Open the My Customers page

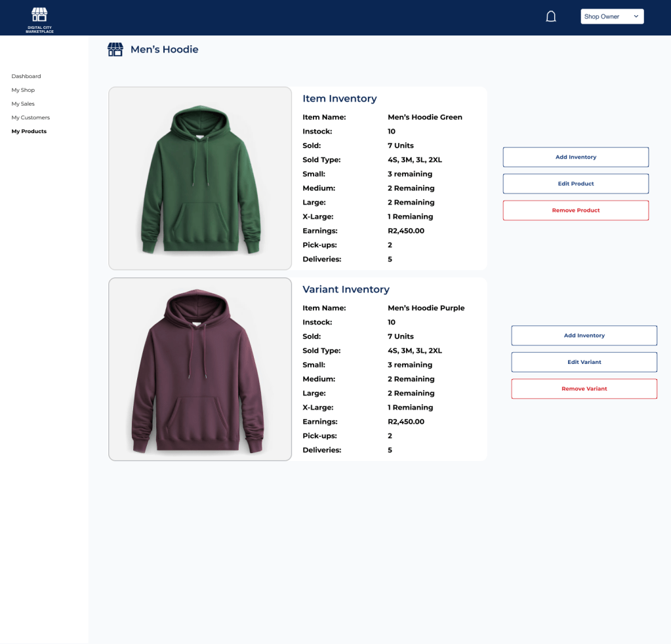[31, 117]
